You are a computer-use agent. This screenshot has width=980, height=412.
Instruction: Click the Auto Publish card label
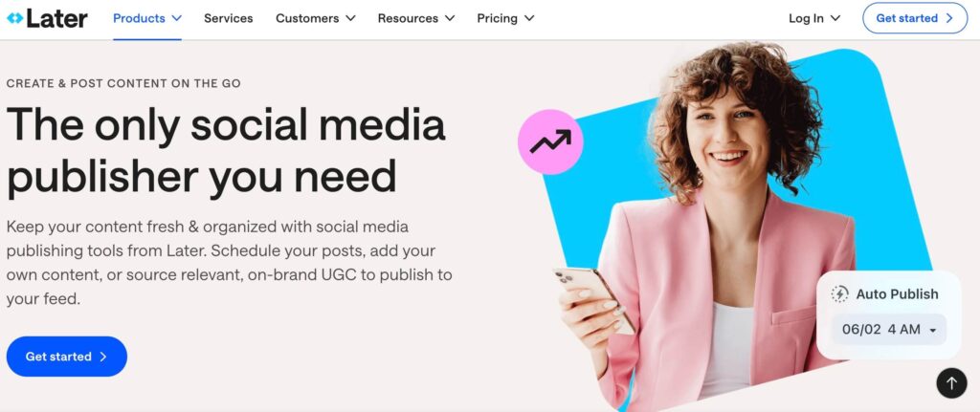(897, 294)
